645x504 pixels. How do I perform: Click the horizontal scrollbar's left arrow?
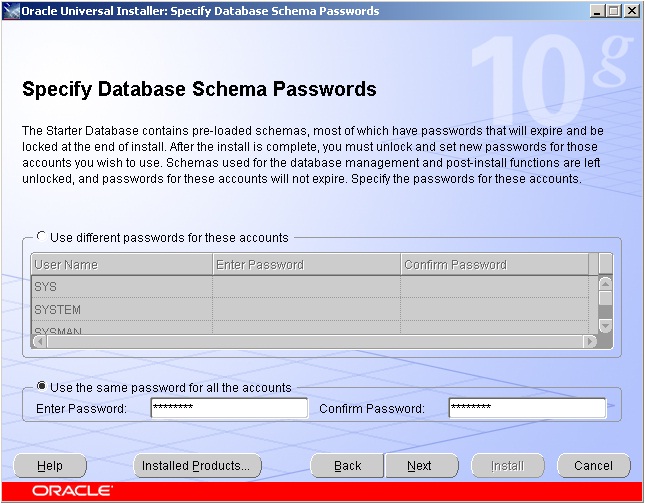pos(38,341)
